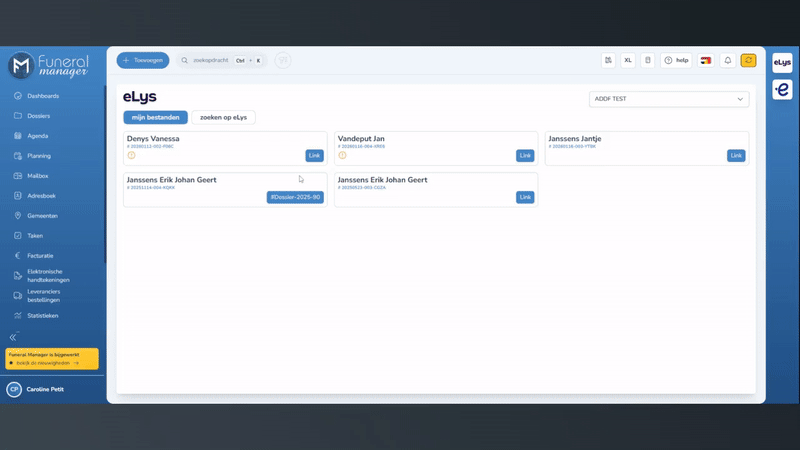
Task: Click the zoekopdracht search field
Action: pyautogui.click(x=221, y=60)
